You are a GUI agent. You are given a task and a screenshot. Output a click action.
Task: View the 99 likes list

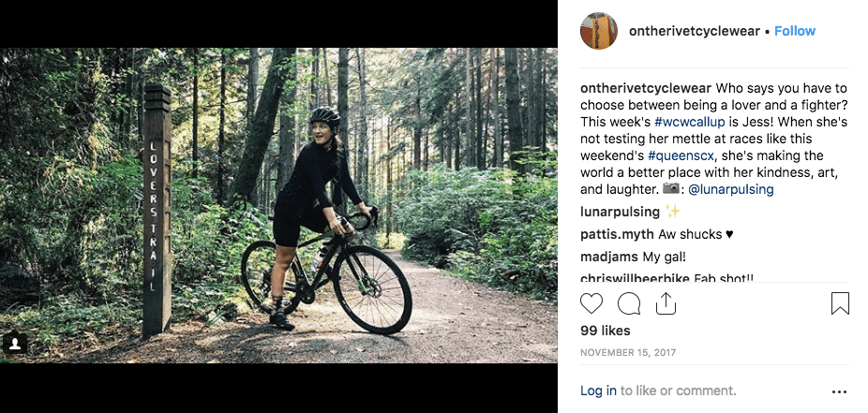pyautogui.click(x=606, y=331)
